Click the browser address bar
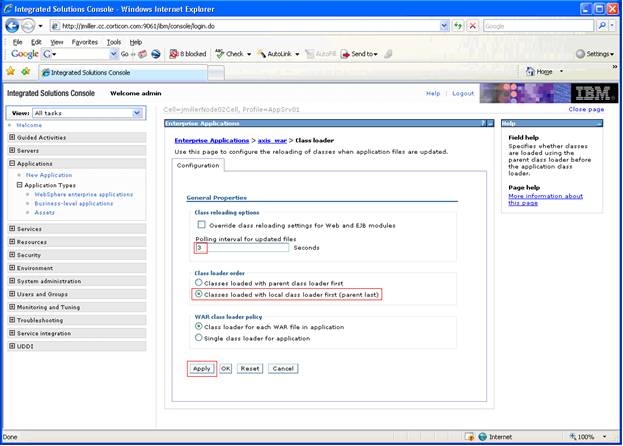 pos(246,26)
